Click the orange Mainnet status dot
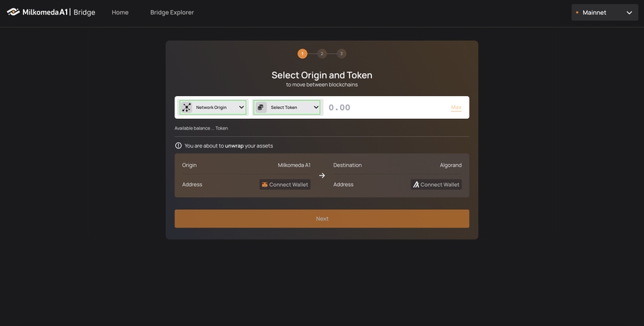 pyautogui.click(x=577, y=12)
